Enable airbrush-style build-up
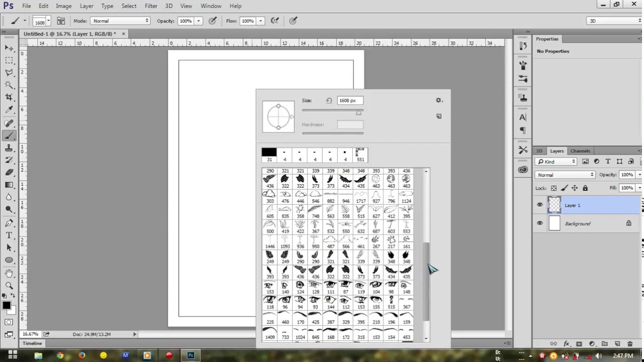The height and width of the screenshot is (362, 644). [275, 21]
